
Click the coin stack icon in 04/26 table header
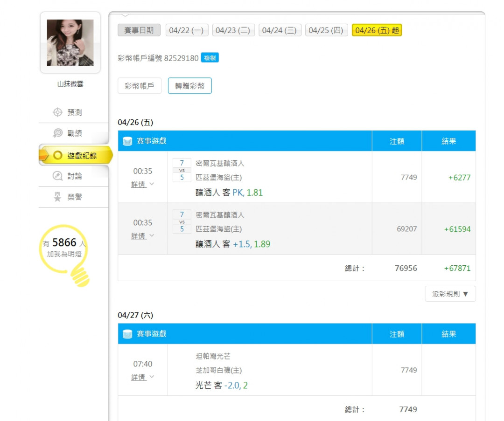coord(127,141)
